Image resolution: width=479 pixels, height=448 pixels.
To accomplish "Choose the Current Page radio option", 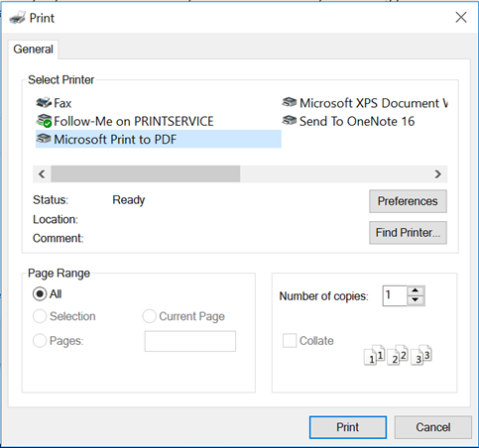I will click(x=149, y=316).
